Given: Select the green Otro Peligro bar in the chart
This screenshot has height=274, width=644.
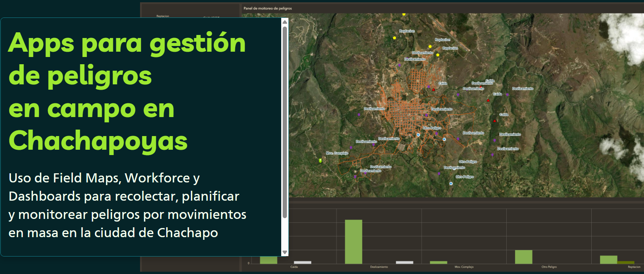Looking at the screenshot, I should click(x=523, y=257).
